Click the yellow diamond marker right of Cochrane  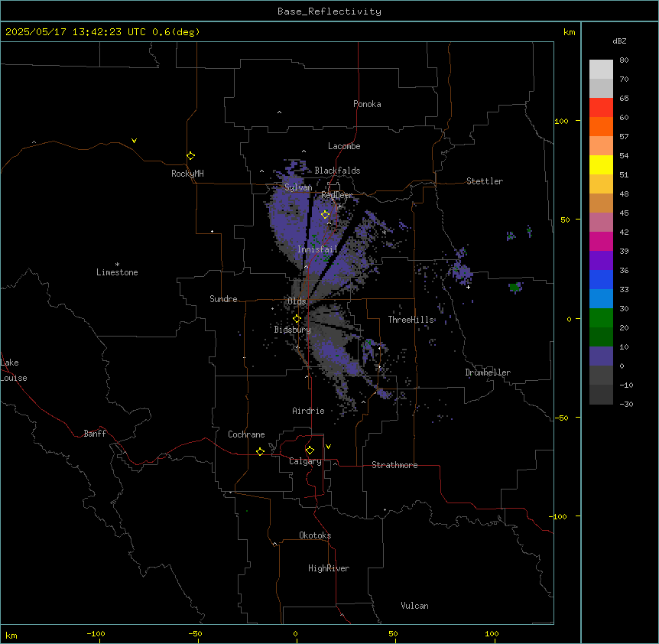tap(260, 451)
